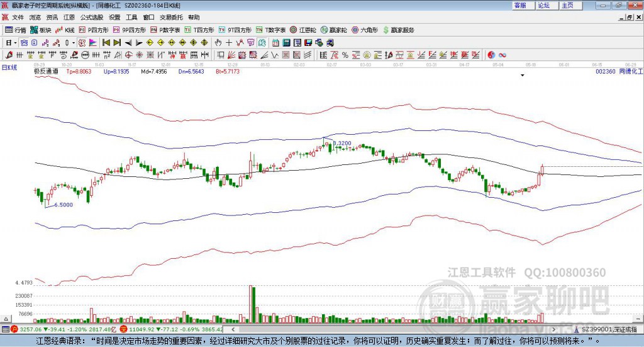Open the 江恩 menu
The width and height of the screenshot is (644, 347).
coord(69,17)
